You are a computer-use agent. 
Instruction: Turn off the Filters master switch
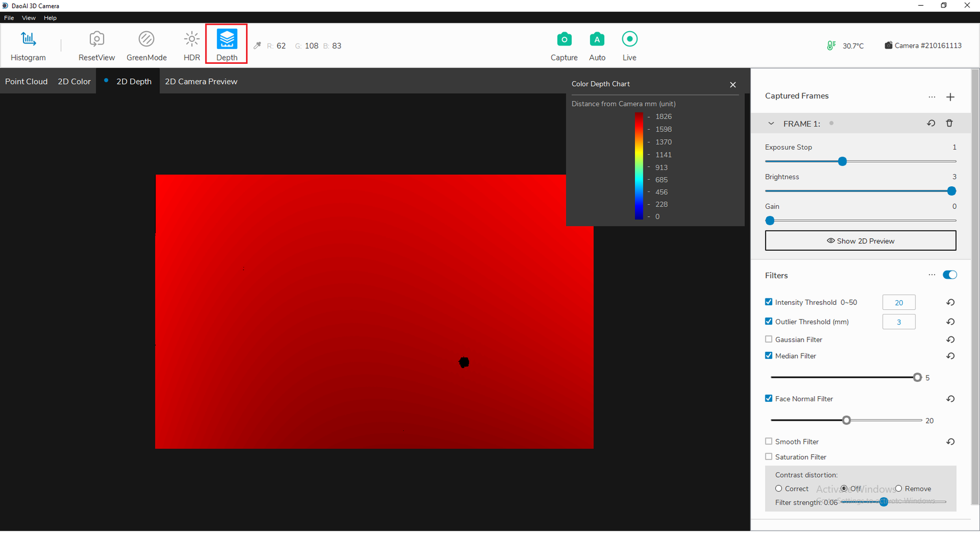click(x=950, y=275)
